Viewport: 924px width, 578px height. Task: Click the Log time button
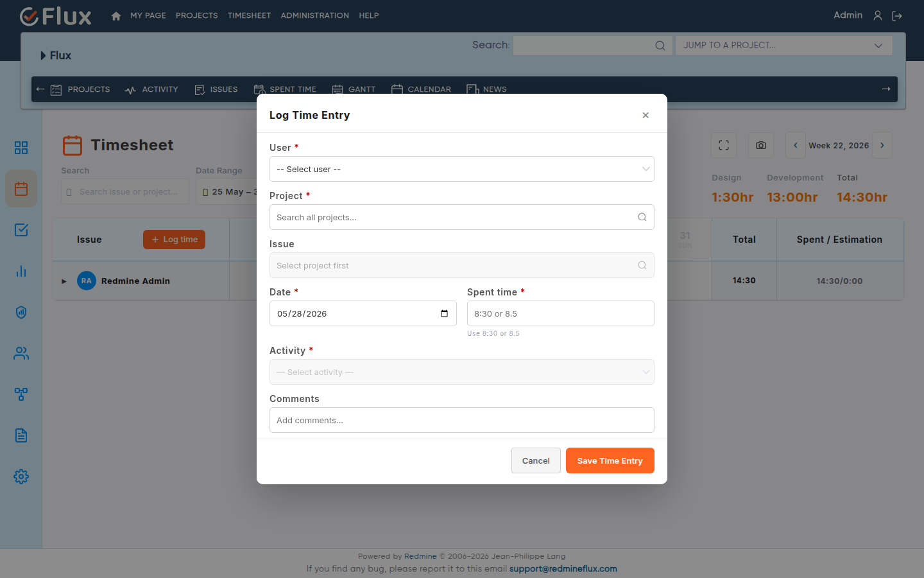tap(174, 240)
